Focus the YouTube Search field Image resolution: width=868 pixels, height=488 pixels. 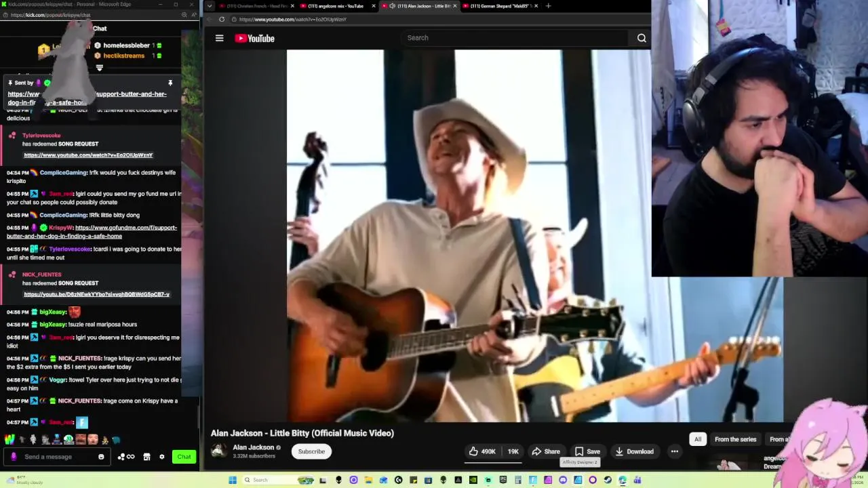pos(515,38)
